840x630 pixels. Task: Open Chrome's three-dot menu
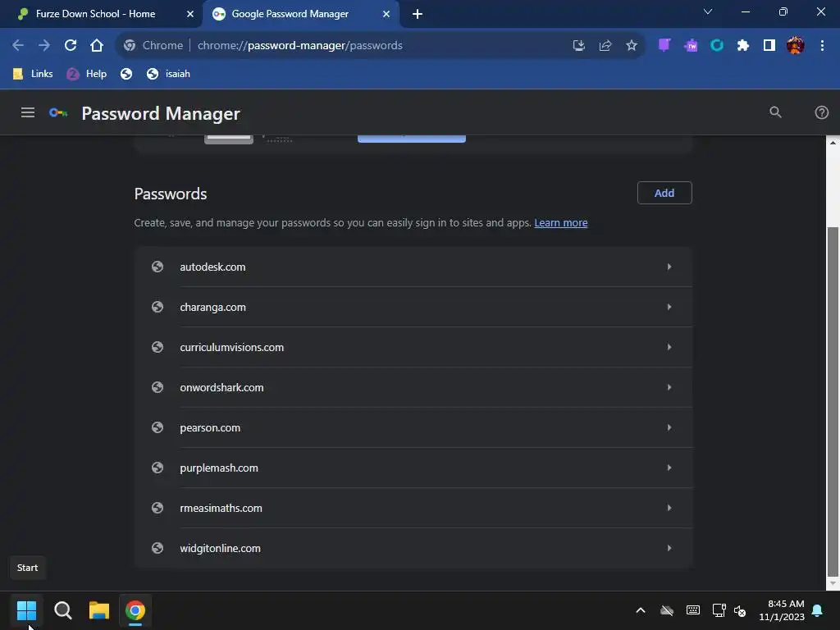[x=822, y=46]
